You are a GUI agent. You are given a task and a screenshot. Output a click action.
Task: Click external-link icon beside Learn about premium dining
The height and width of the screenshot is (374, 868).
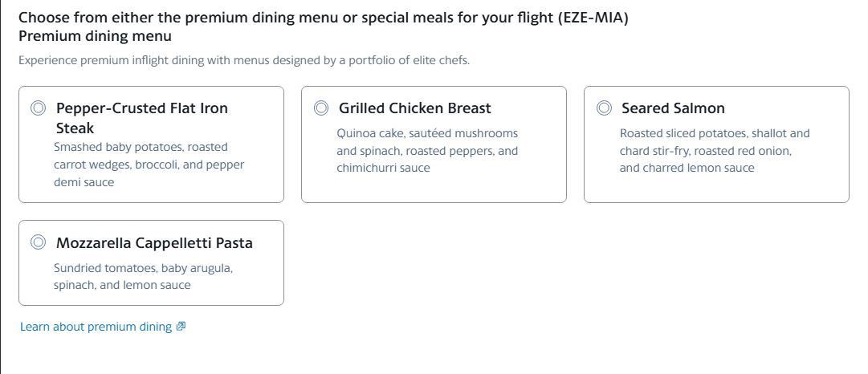(181, 327)
